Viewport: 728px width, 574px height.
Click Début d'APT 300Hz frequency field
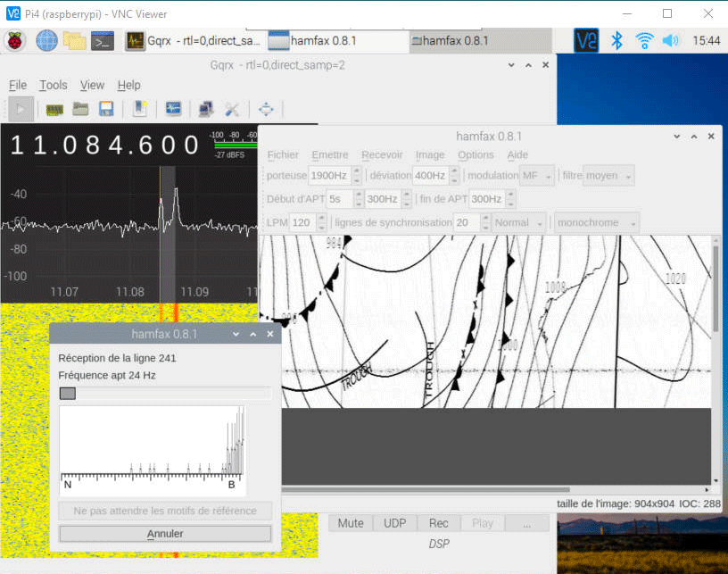point(388,199)
